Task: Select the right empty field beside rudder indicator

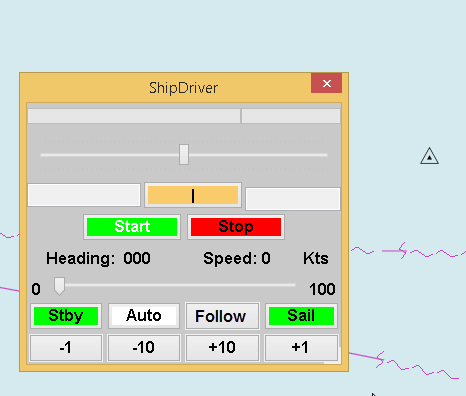Action: point(293,199)
